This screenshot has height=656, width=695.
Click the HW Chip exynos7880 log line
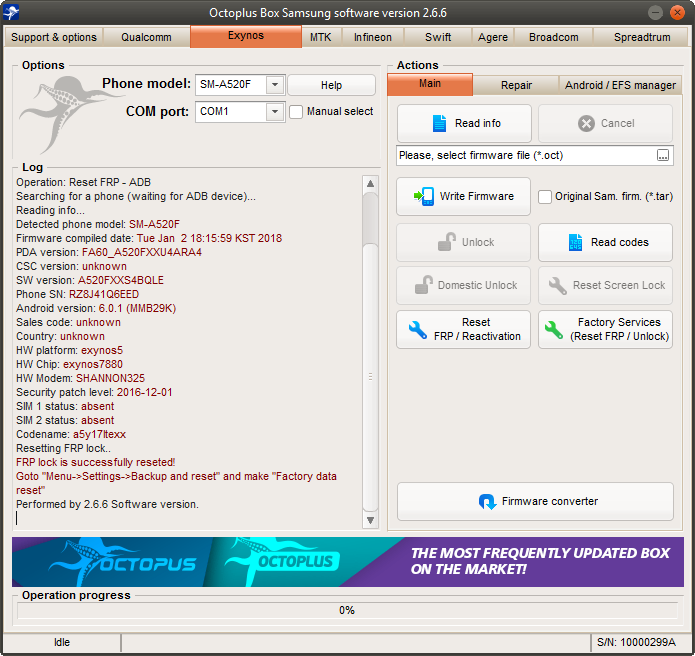70,364
